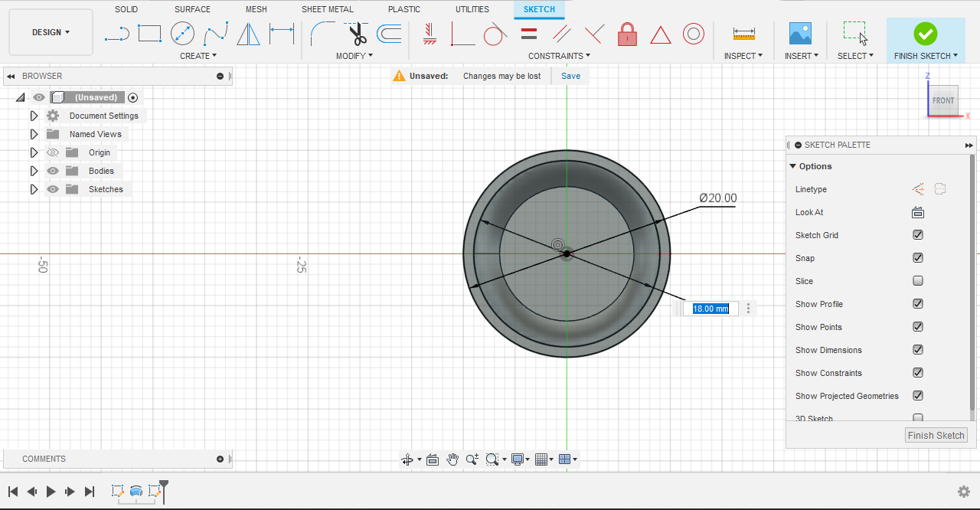
Task: Enable the Slice checkbox
Action: pyautogui.click(x=918, y=281)
